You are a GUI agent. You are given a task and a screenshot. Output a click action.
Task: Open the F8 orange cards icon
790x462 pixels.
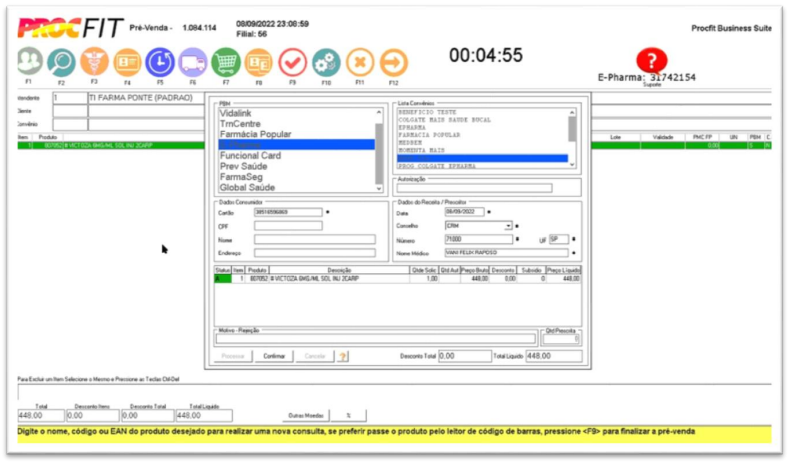[259, 62]
